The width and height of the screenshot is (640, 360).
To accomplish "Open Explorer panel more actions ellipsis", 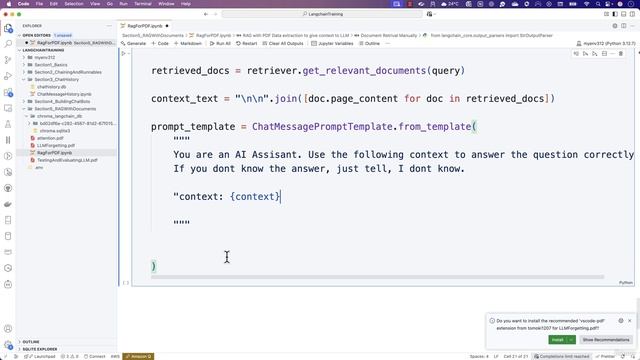I will [109, 26].
